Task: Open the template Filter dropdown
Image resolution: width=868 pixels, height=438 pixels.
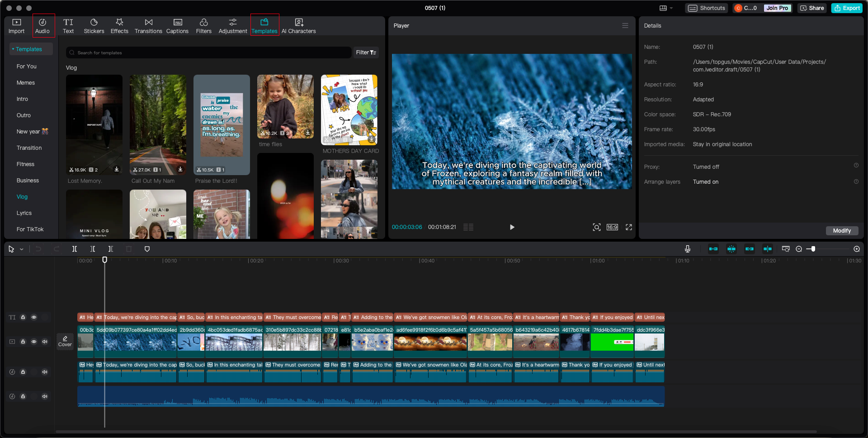Action: click(366, 52)
